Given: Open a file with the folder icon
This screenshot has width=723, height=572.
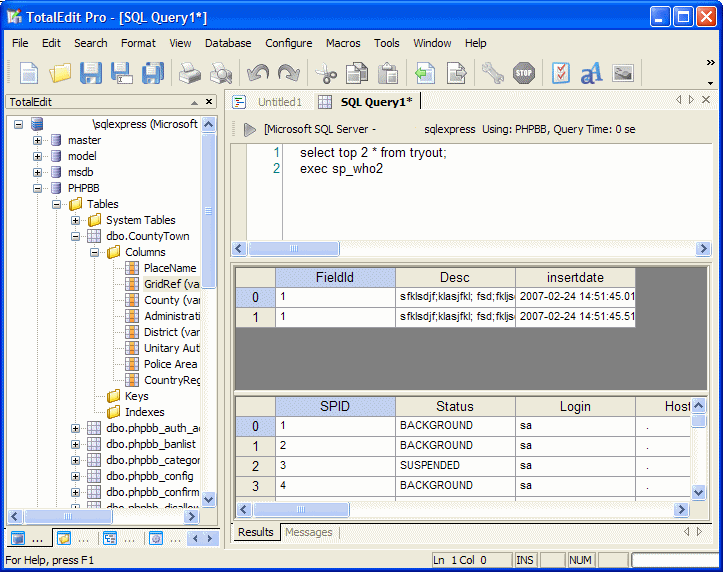Looking at the screenshot, I should coord(60,73).
